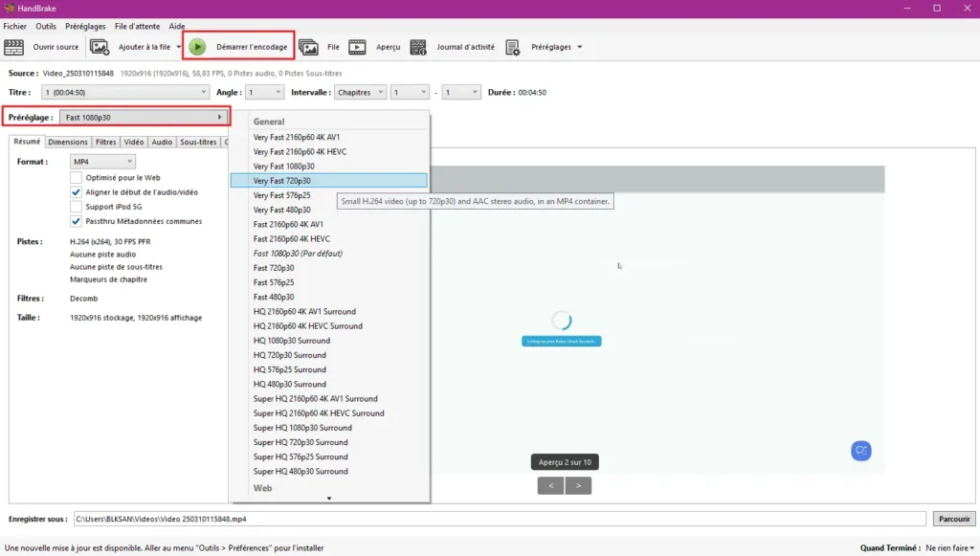Uncheck Passthru Métadonnées communes
This screenshot has height=556, width=980.
tap(76, 221)
